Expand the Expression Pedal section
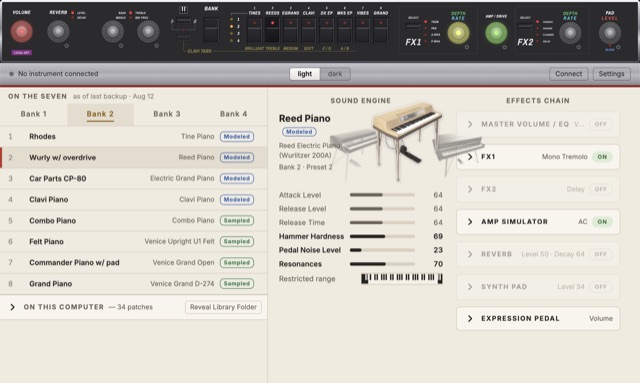The width and height of the screenshot is (640, 383). tap(470, 318)
